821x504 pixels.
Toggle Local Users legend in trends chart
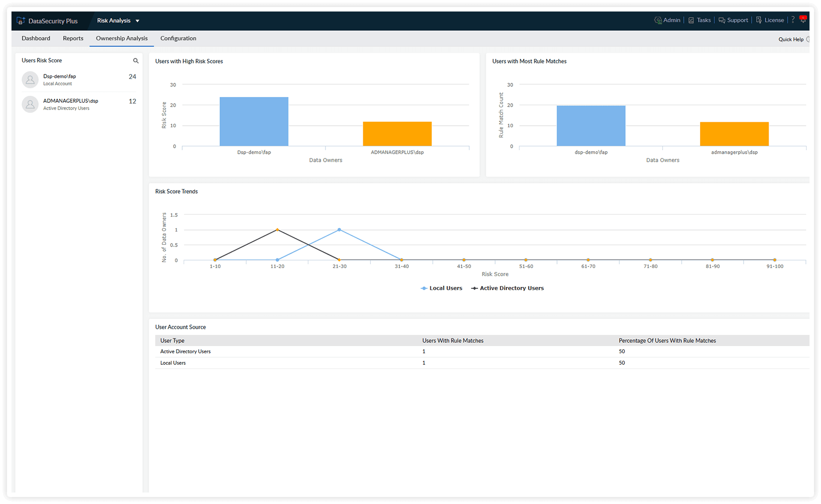coord(441,288)
